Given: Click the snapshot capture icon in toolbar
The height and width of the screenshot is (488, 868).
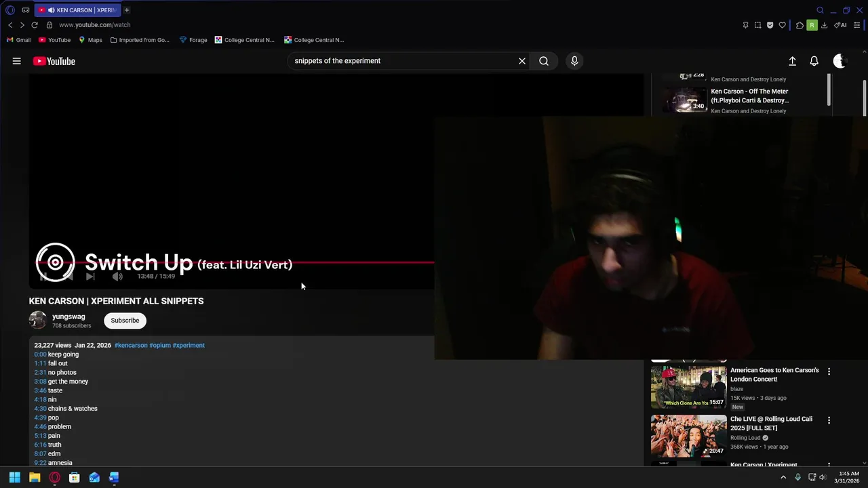Looking at the screenshot, I should (757, 25).
